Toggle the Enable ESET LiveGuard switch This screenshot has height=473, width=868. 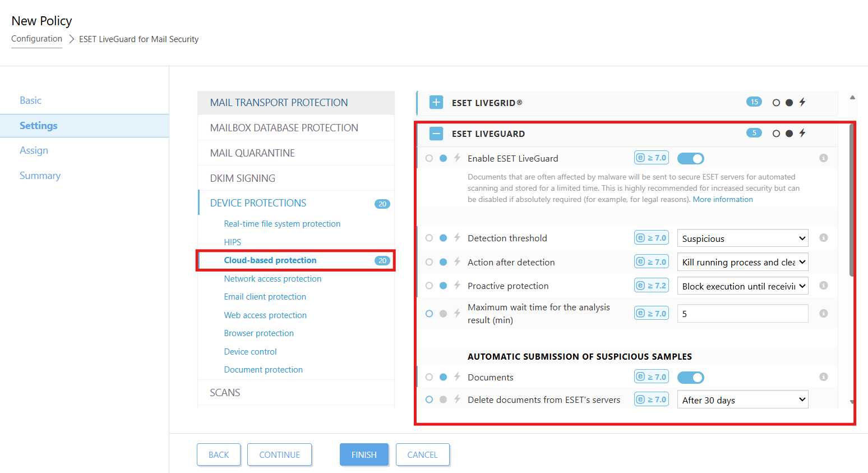690,159
